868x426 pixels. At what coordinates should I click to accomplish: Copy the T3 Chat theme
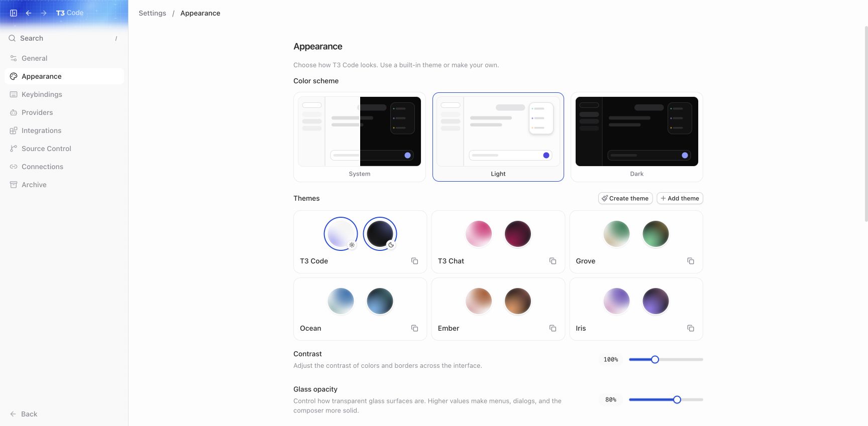pyautogui.click(x=553, y=261)
